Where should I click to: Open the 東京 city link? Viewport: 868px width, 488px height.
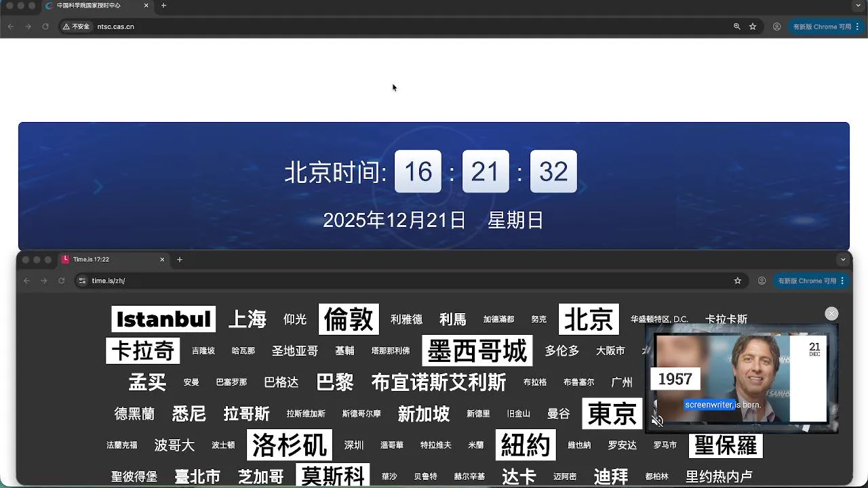pos(612,413)
